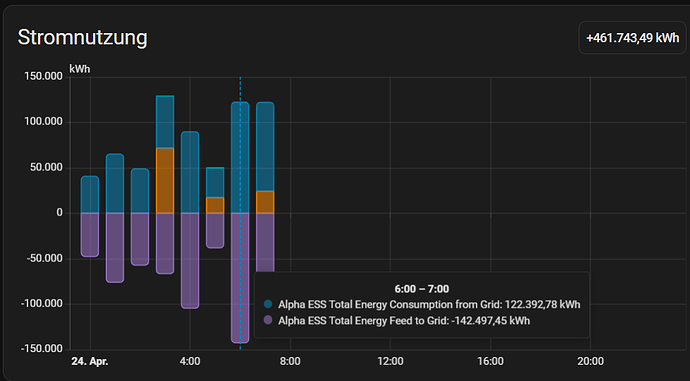The width and height of the screenshot is (690, 381).
Task: Select the blue bar segment above orange at 3:00
Action: point(165,122)
